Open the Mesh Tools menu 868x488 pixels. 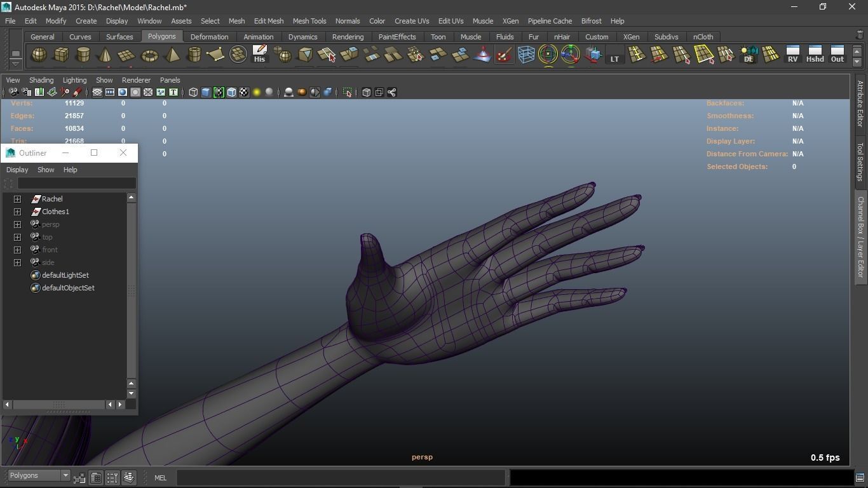(309, 21)
